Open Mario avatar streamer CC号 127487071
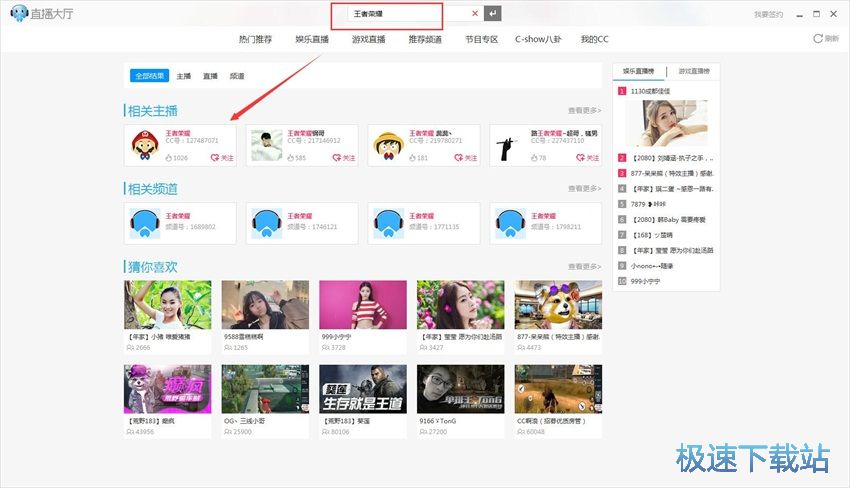 pyautogui.click(x=145, y=145)
